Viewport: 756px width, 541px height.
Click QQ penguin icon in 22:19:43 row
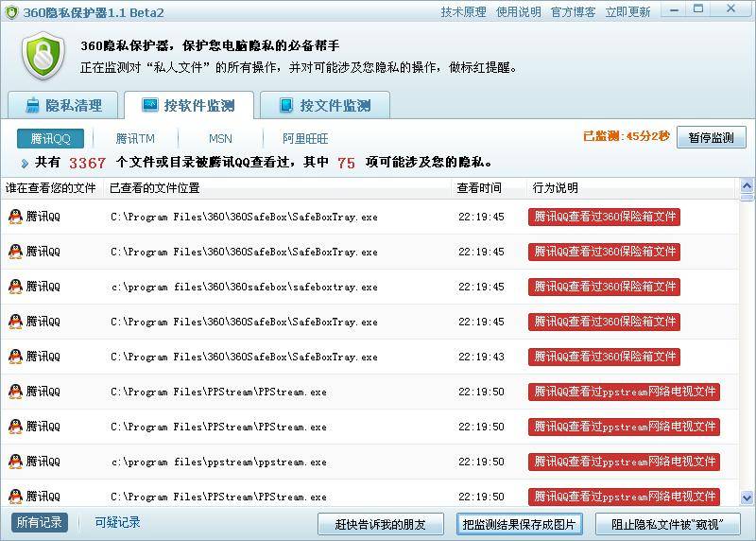tap(15, 357)
